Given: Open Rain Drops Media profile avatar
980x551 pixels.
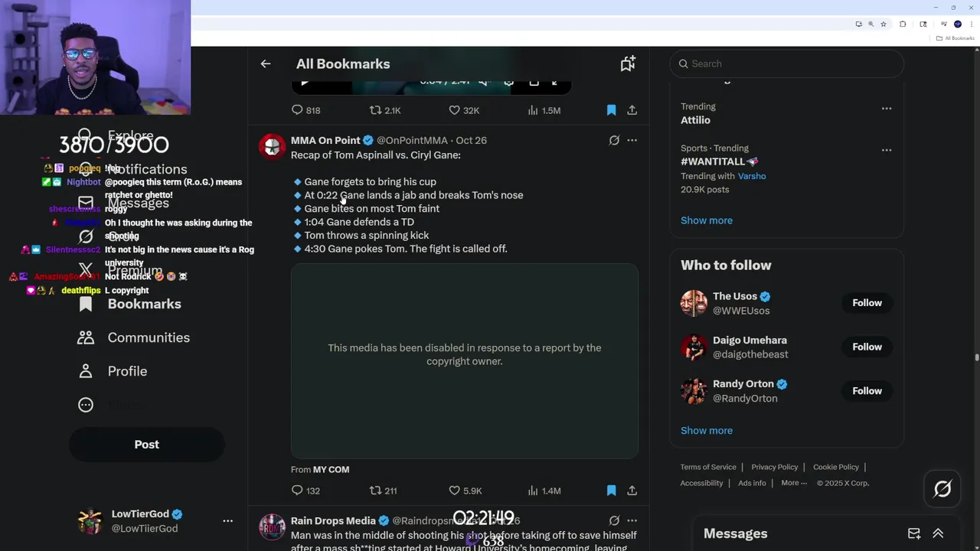Looking at the screenshot, I should [272, 527].
